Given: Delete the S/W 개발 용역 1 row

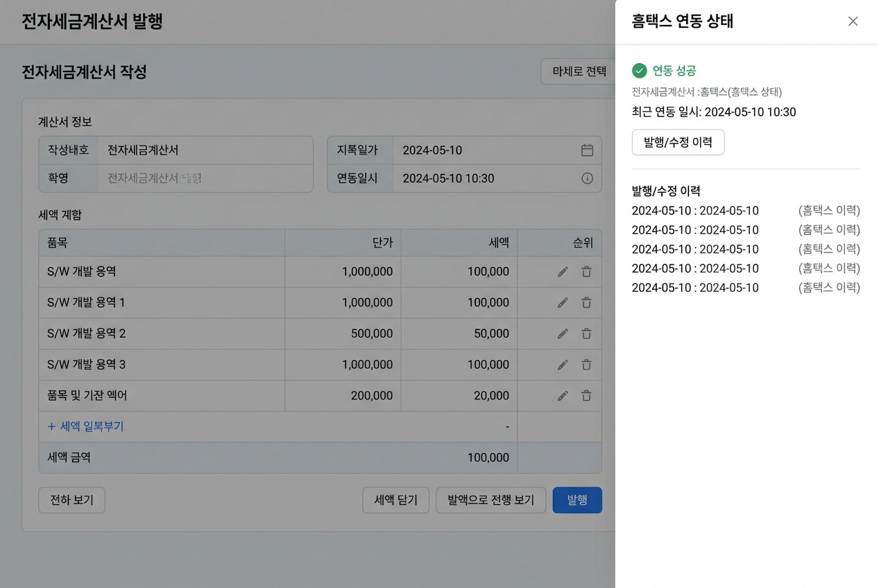Looking at the screenshot, I should point(586,302).
